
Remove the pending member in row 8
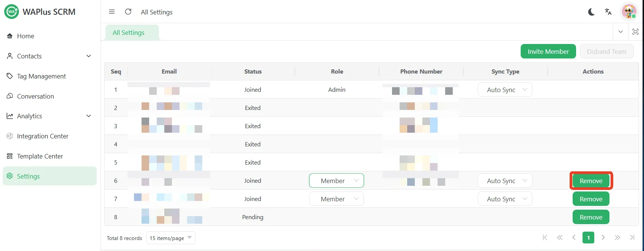(x=590, y=217)
